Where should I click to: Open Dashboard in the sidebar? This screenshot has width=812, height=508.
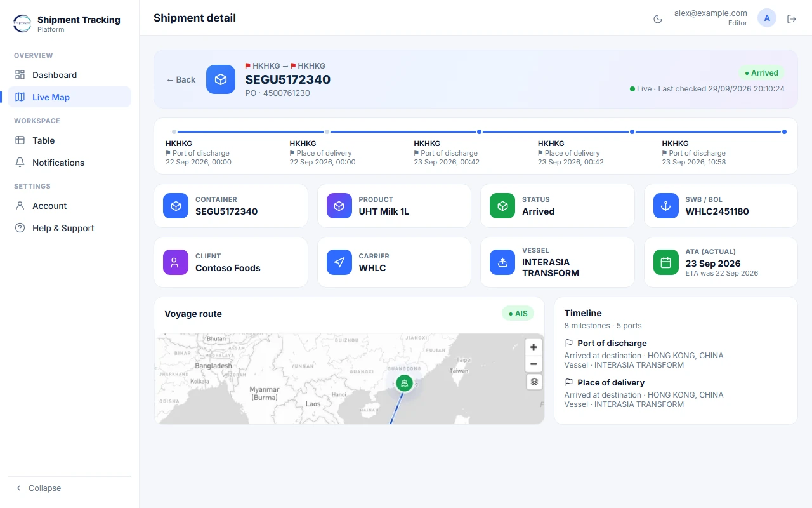[x=70, y=75]
